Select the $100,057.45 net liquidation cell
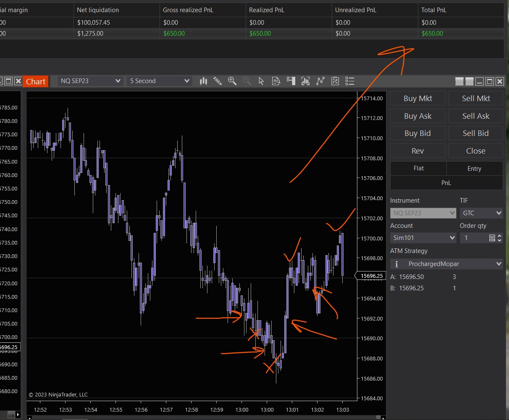 click(x=116, y=23)
